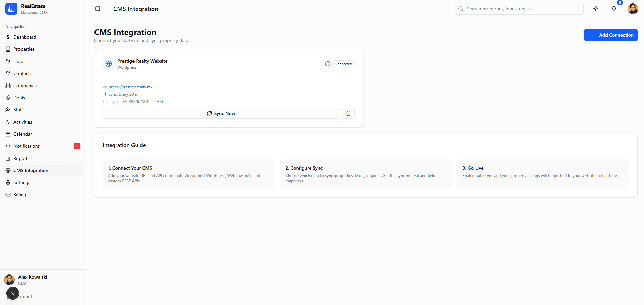This screenshot has width=644, height=305.
Task: Click the Sync: Every 30 min text
Action: (x=125, y=94)
